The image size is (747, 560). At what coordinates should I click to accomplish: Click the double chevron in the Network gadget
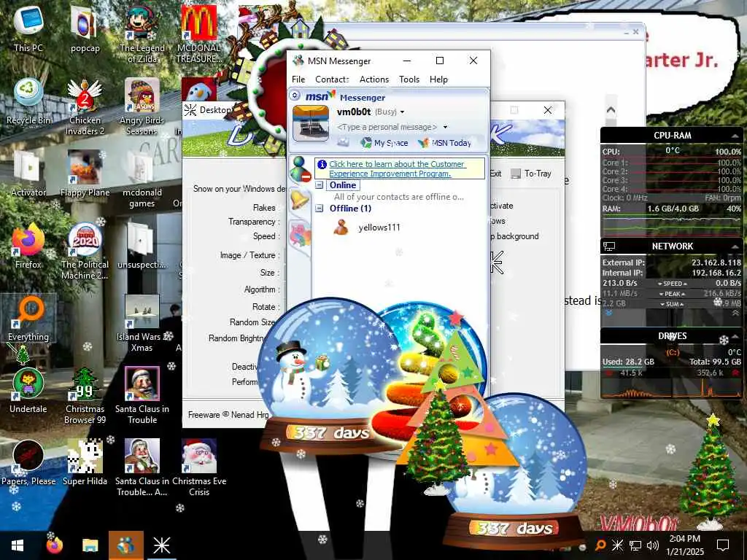[x=735, y=313]
